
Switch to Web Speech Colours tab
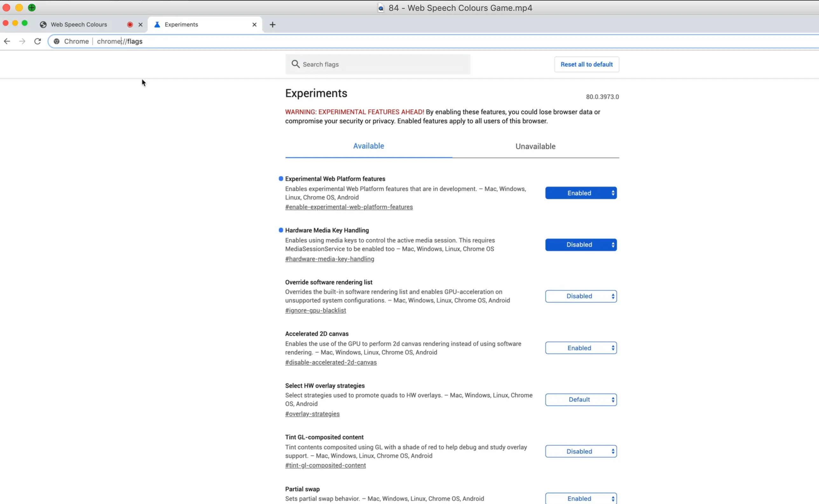pos(79,25)
